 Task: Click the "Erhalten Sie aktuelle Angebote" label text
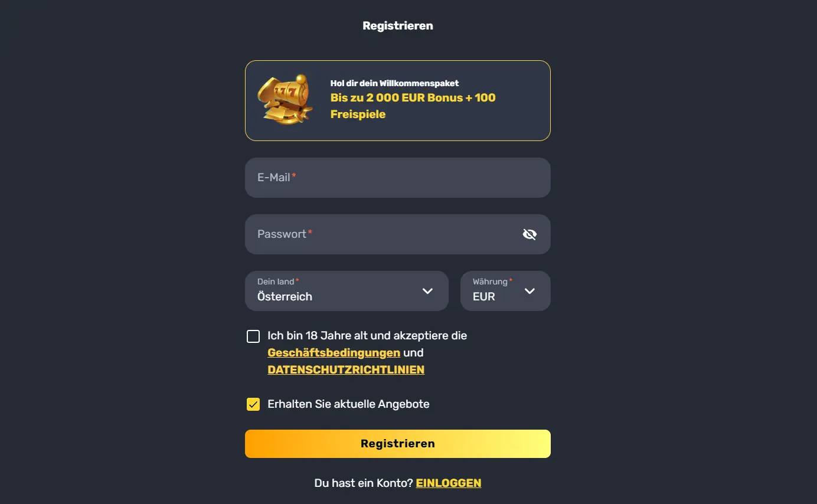click(348, 404)
